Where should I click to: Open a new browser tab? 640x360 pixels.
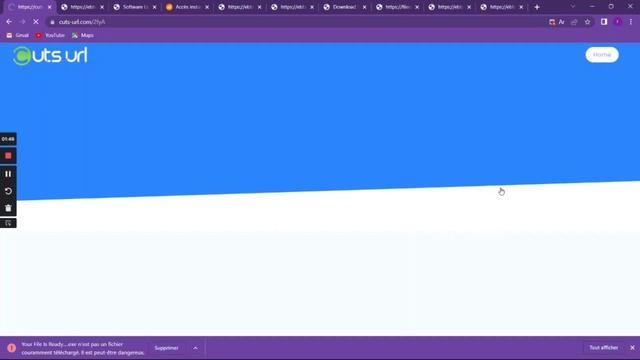coord(537,7)
